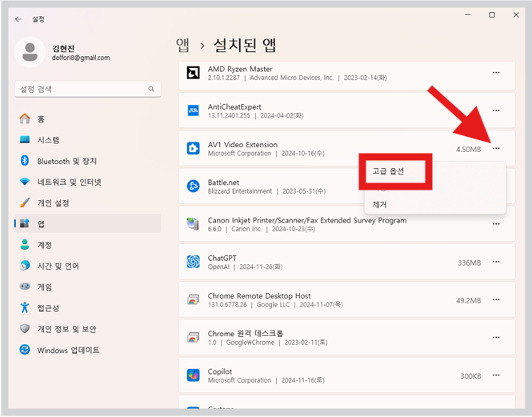The height and width of the screenshot is (417, 532).
Task: Open the 홈 settings page
Action: (87, 118)
